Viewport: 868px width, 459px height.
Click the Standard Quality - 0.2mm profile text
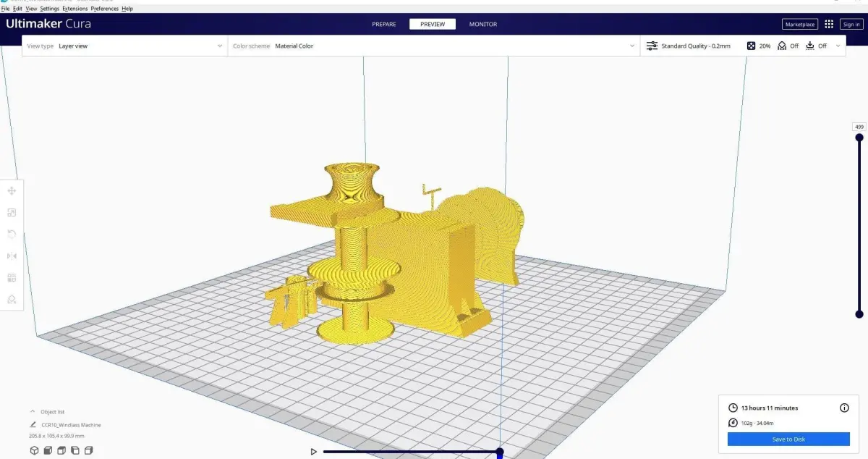point(696,46)
